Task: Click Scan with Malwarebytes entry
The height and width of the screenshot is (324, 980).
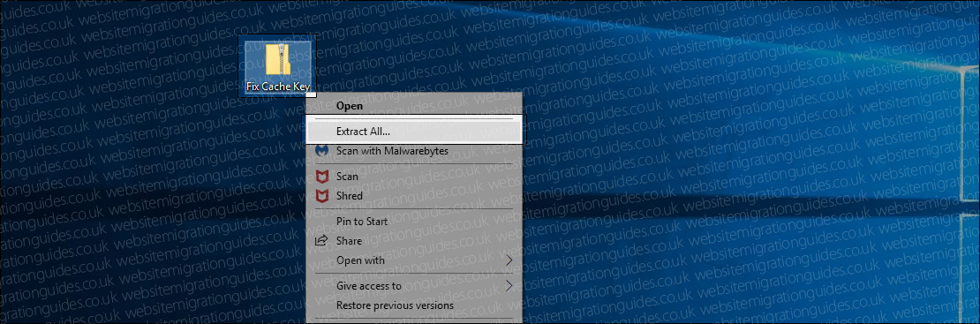Action: [414, 151]
